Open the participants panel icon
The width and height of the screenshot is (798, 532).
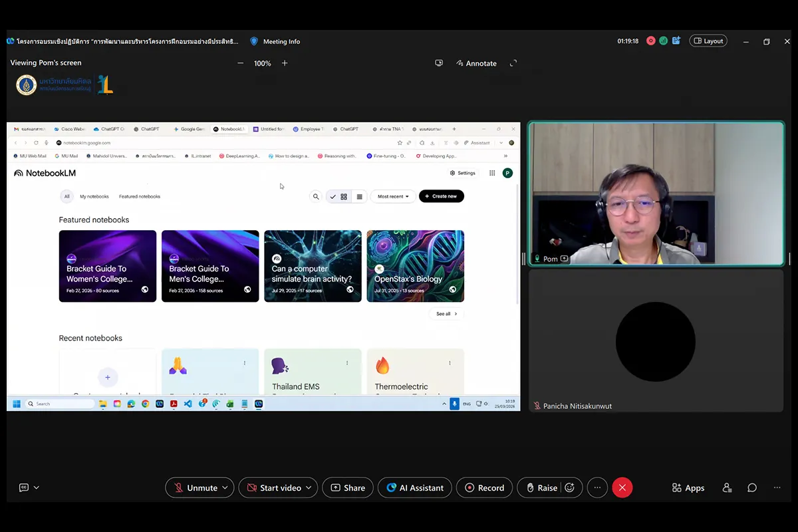click(727, 487)
